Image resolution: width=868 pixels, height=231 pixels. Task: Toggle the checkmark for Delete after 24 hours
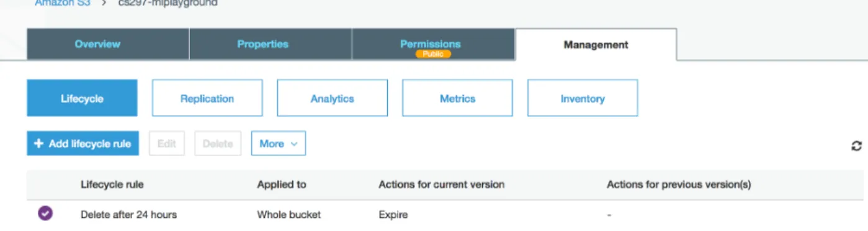click(x=45, y=214)
